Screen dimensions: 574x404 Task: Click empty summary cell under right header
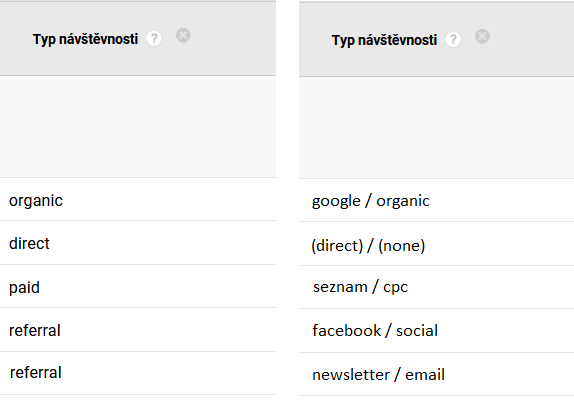point(436,128)
